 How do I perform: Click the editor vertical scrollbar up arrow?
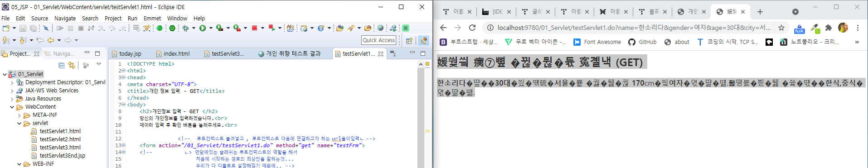(421, 64)
